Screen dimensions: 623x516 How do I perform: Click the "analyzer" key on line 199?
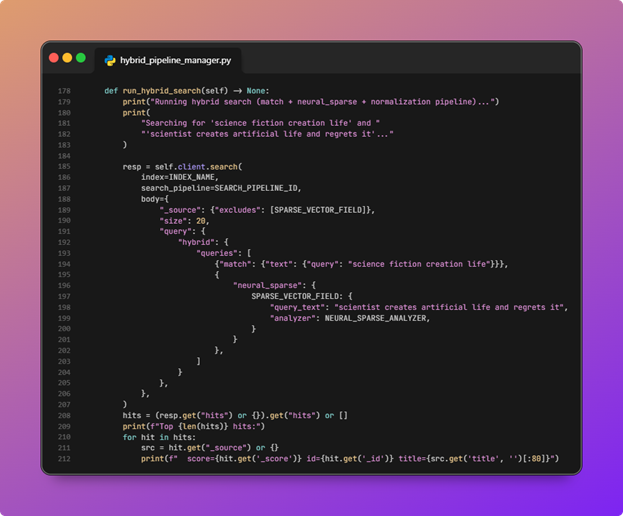(292, 318)
